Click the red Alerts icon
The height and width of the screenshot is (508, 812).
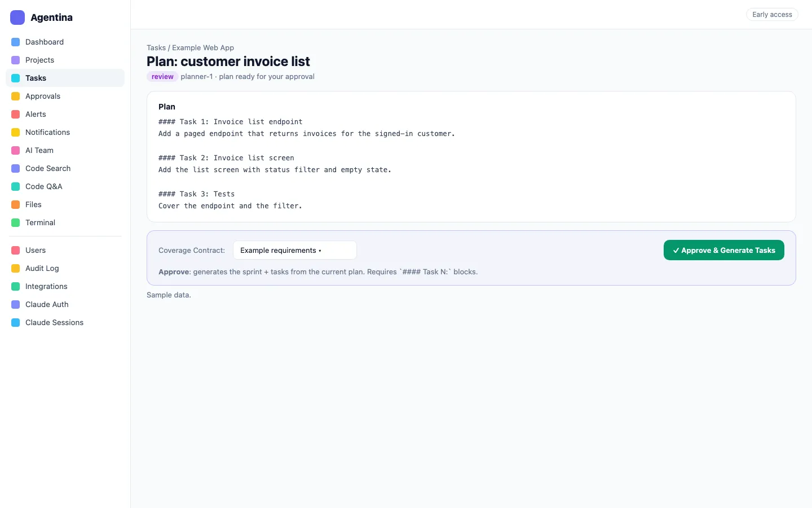(x=16, y=115)
